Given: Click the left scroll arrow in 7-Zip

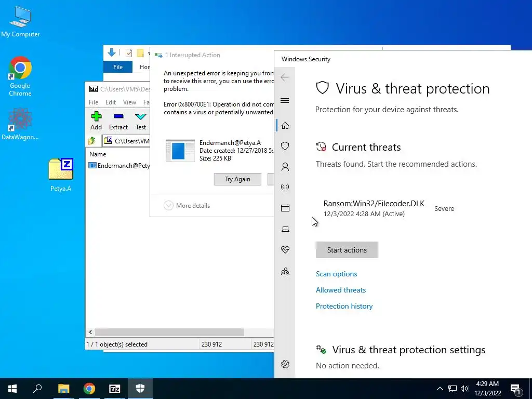Looking at the screenshot, I should 90,332.
